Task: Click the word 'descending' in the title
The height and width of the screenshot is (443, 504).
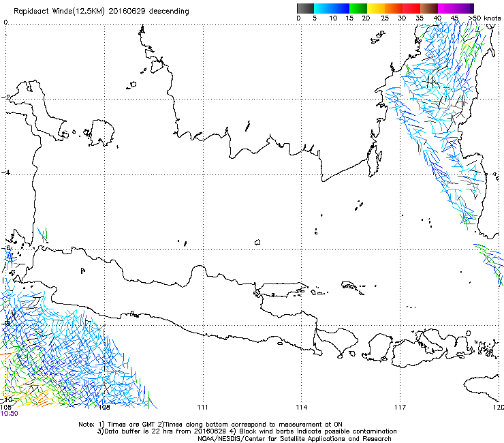Action: click(x=169, y=12)
